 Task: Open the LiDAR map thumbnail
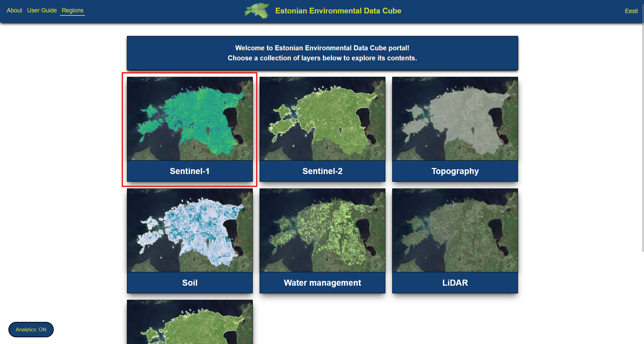[x=455, y=230]
